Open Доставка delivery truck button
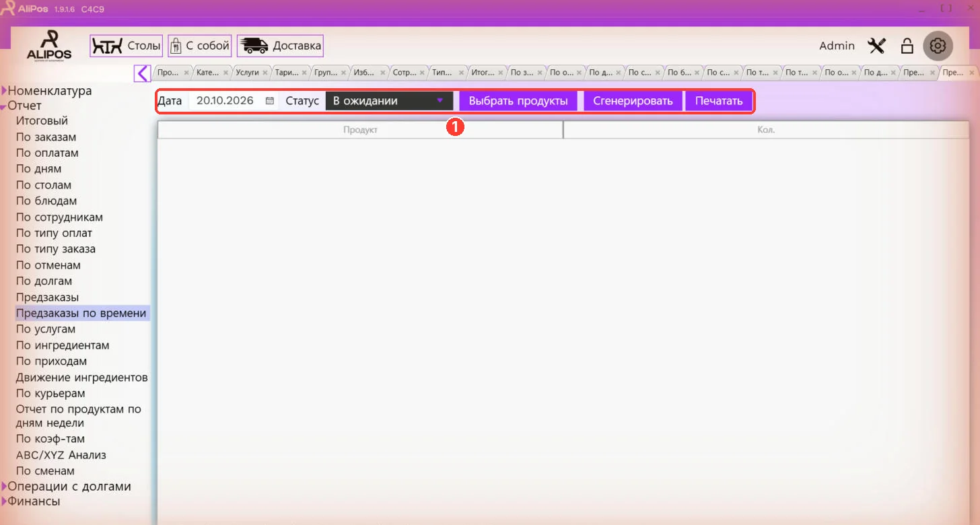 [280, 46]
